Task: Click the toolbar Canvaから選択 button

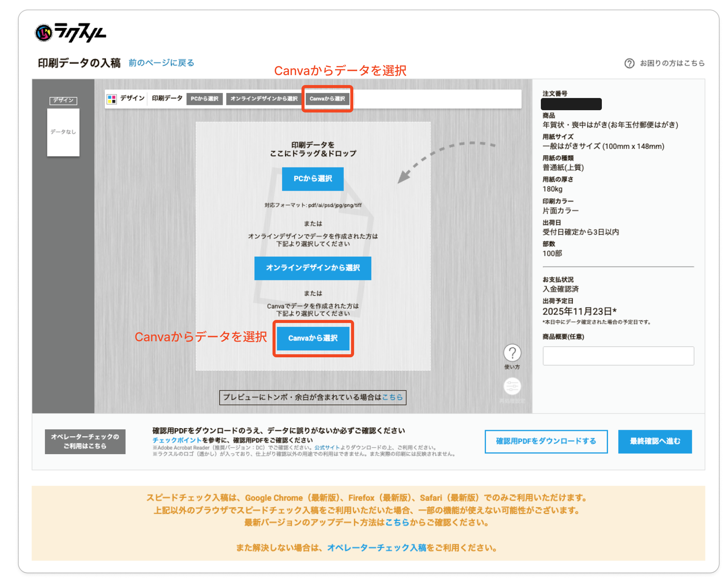Action: tap(327, 99)
